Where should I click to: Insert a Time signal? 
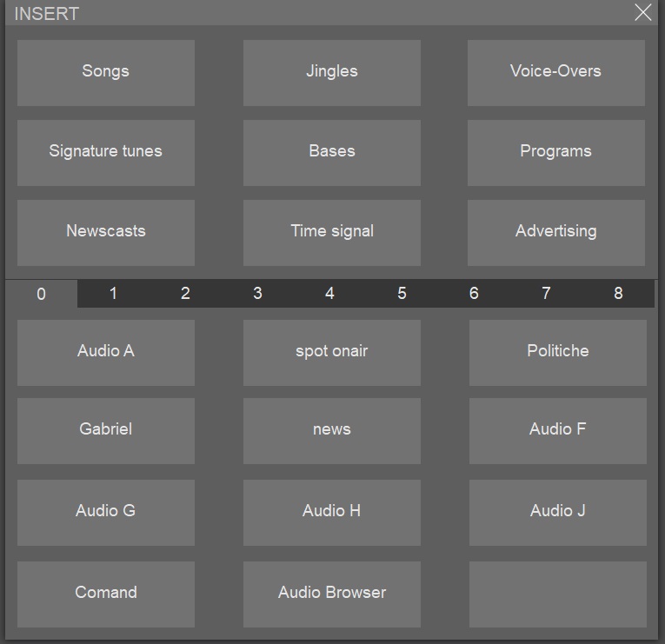coord(332,232)
